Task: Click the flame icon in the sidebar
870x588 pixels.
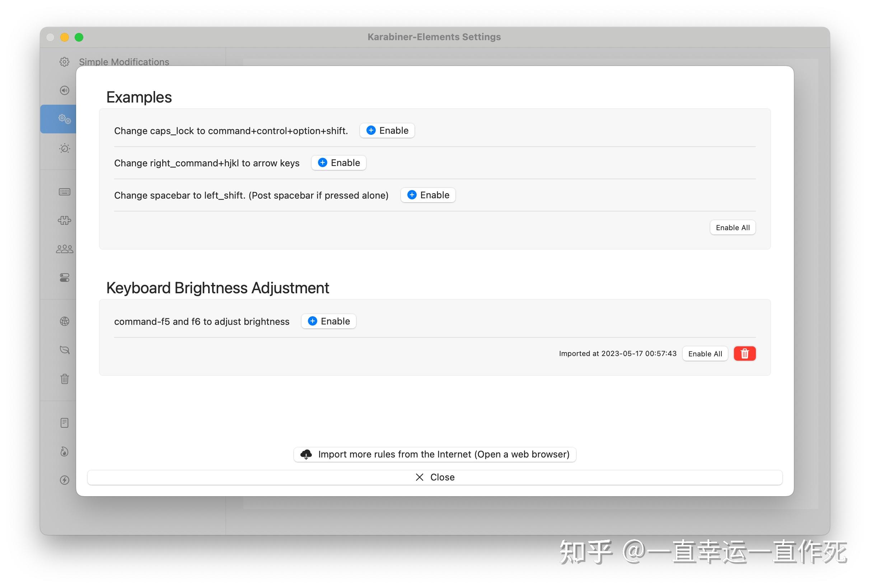Action: [64, 451]
